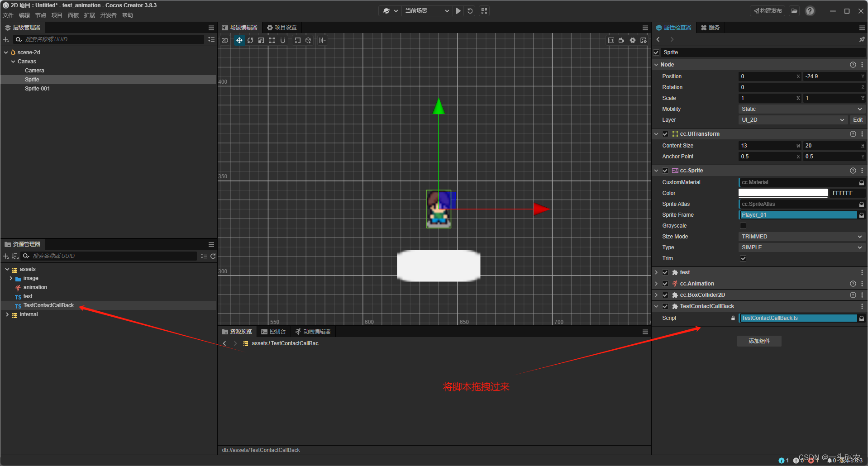Open the 节点 menu
Viewport: 868px width, 466px height.
click(41, 15)
